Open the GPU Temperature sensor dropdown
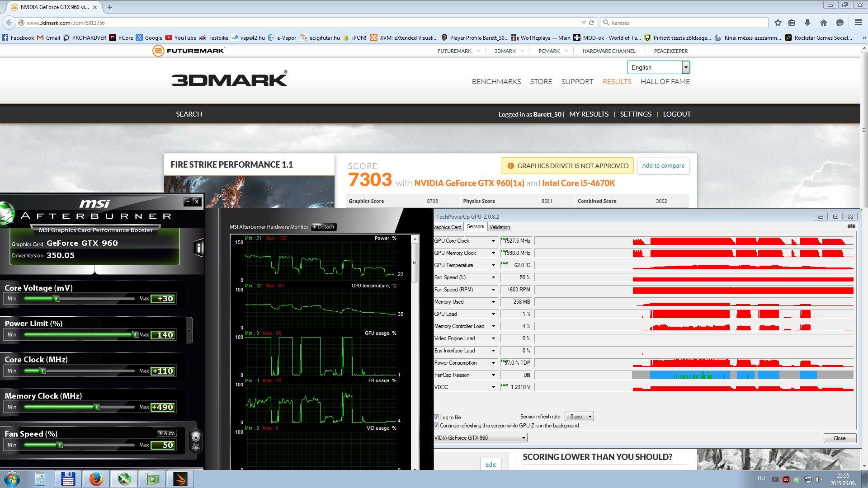868x488 pixels. pyautogui.click(x=493, y=265)
